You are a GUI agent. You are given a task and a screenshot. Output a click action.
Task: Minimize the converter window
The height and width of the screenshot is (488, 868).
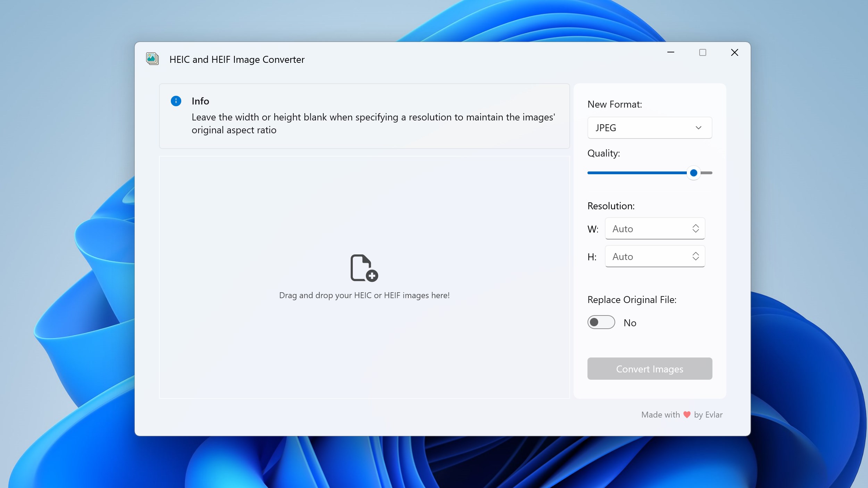pyautogui.click(x=671, y=52)
